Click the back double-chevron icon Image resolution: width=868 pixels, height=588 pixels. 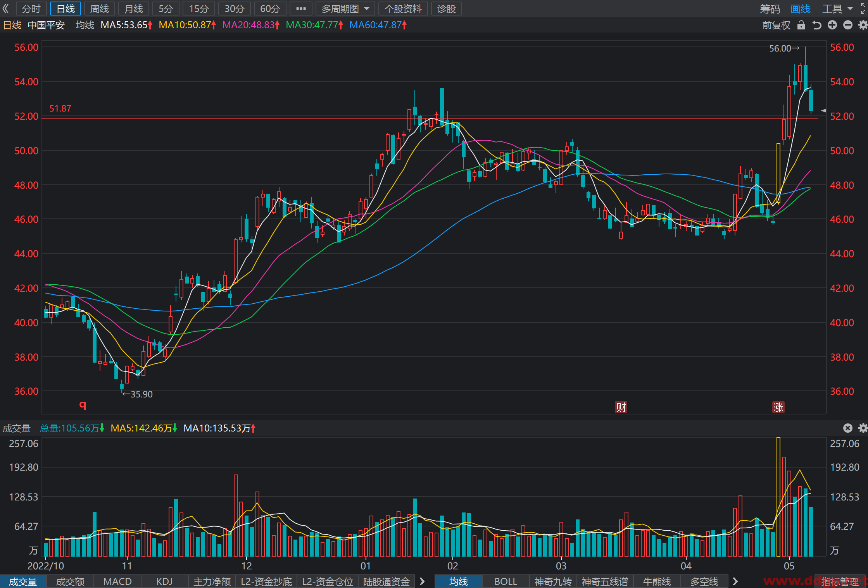[x=5, y=9]
